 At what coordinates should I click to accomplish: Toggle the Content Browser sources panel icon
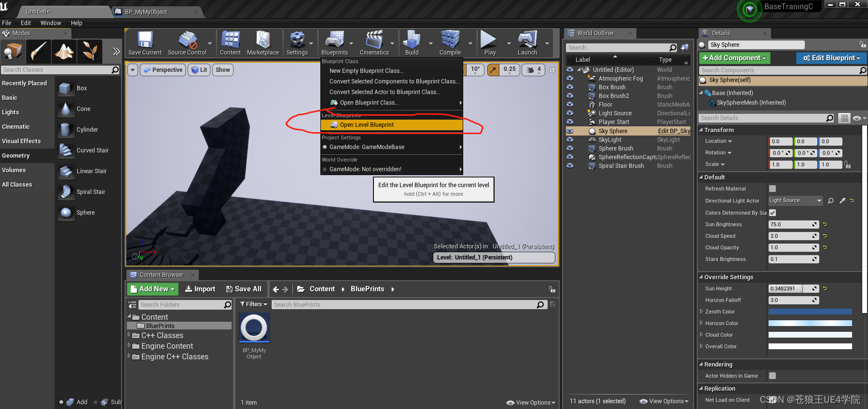pos(132,305)
